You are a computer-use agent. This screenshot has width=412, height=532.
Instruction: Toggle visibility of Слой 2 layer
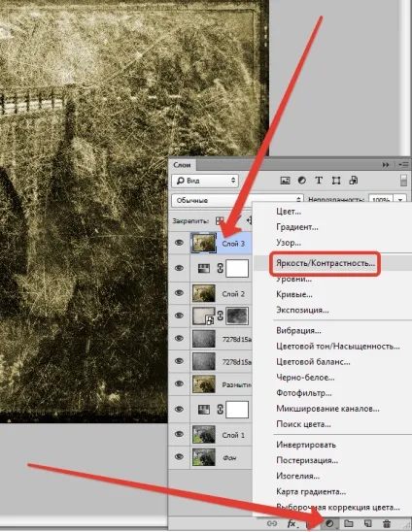tap(179, 293)
